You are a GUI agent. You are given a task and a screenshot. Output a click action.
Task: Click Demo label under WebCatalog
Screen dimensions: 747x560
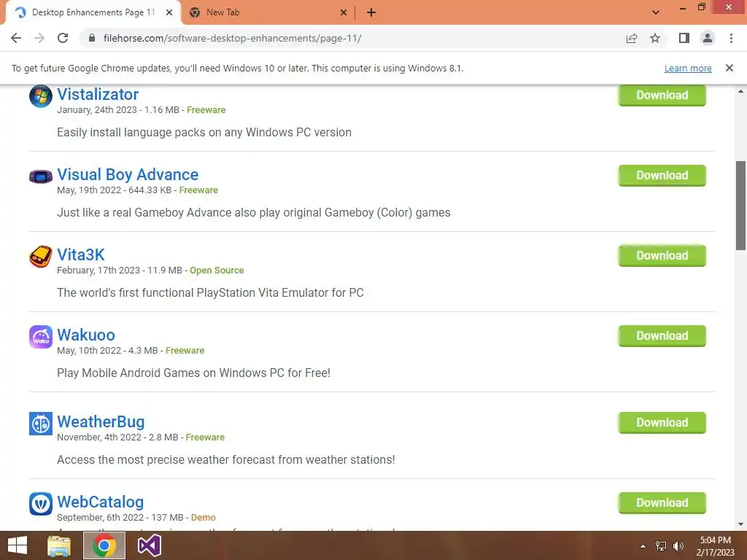(204, 518)
